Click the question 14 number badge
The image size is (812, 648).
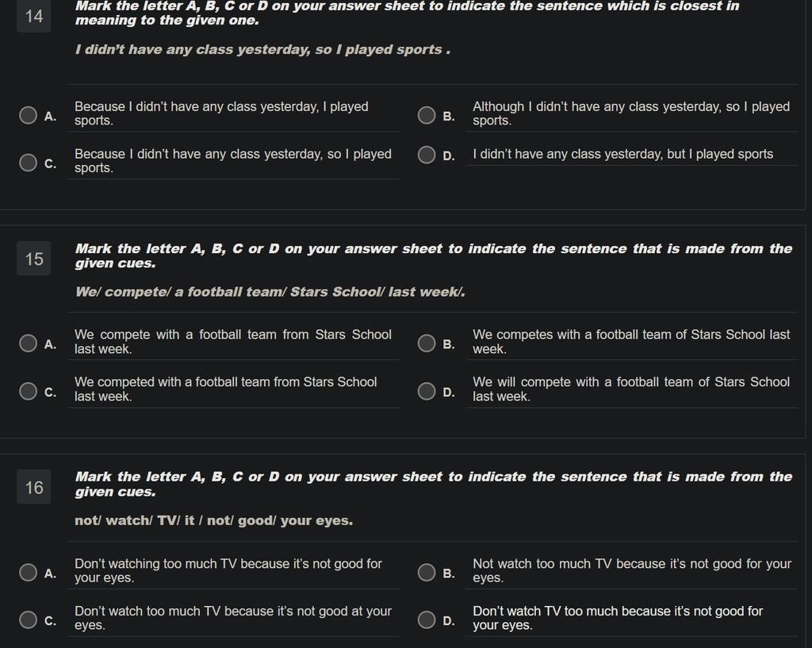coord(34,16)
